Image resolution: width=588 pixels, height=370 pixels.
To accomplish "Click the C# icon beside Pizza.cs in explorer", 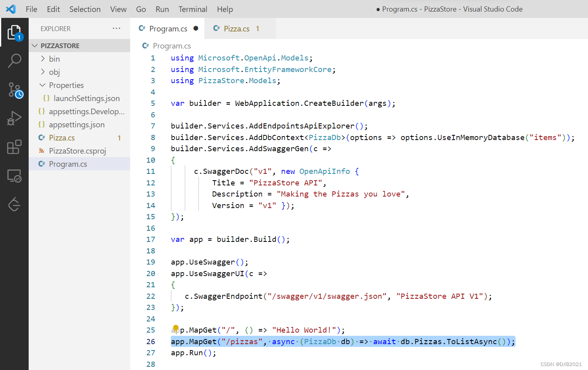I will (x=41, y=138).
